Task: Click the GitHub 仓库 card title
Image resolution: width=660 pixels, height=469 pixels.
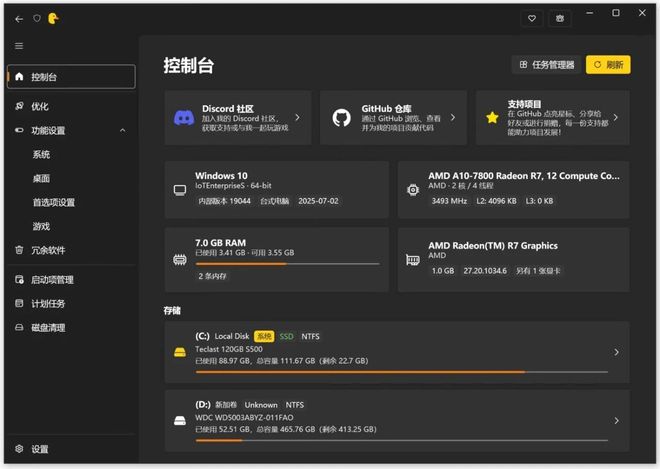Action: click(386, 109)
